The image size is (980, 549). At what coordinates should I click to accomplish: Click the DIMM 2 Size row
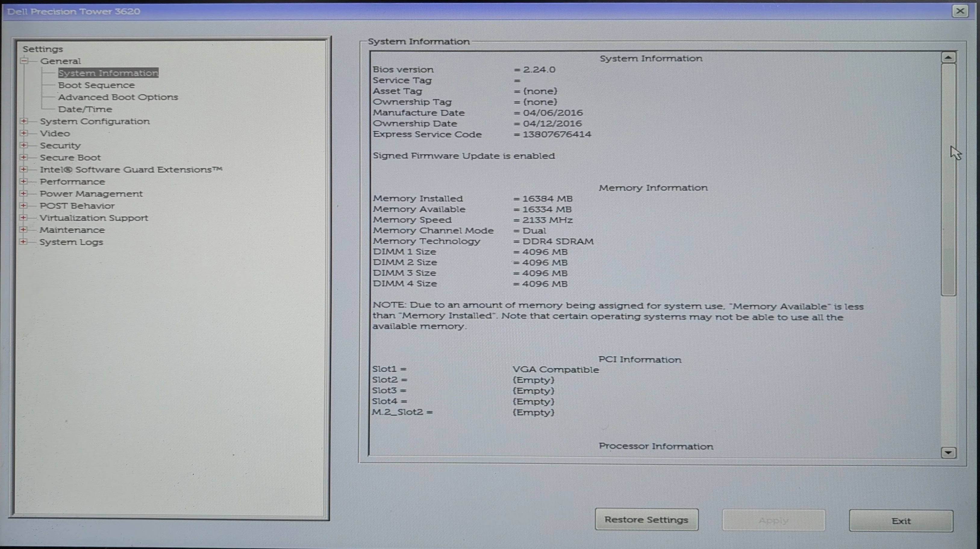click(470, 263)
